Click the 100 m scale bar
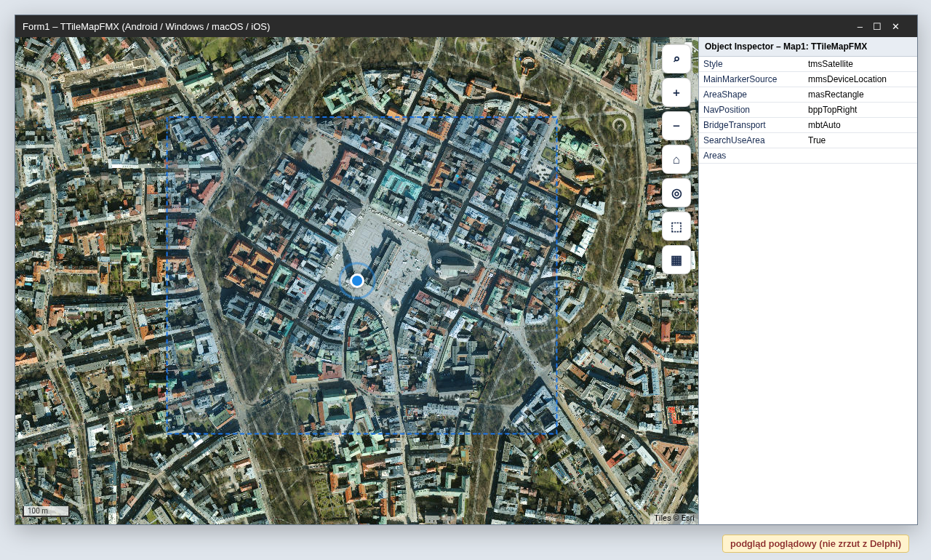 46,511
